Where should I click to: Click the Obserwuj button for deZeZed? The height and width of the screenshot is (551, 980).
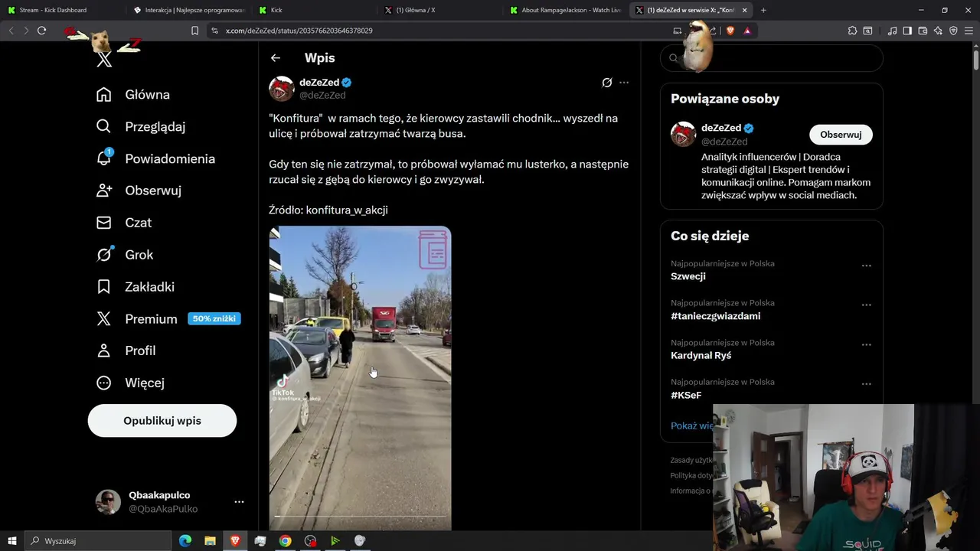point(841,135)
